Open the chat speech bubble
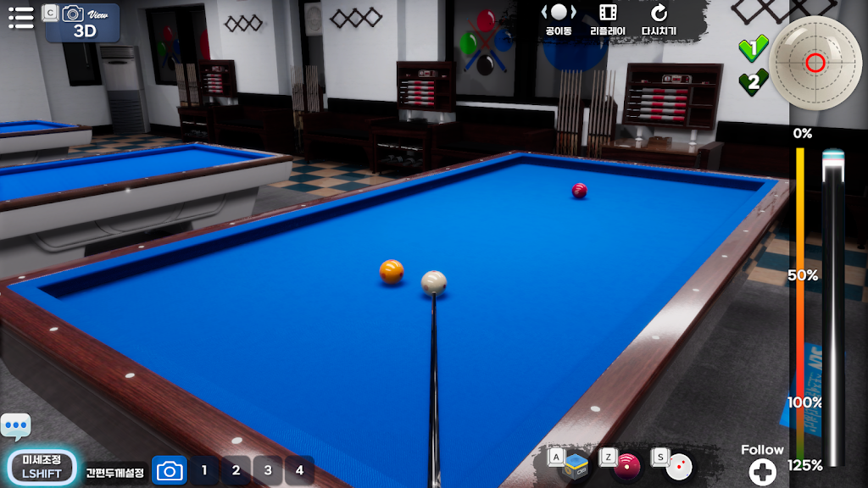Viewport: 868px width, 488px height. point(16,426)
